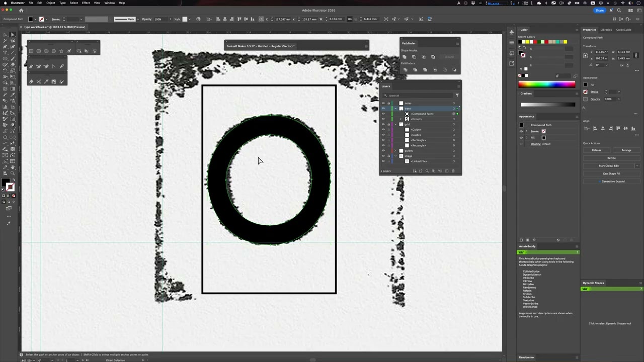Click the Generative Expand button
Screen dimensions: 644x362
611,182
